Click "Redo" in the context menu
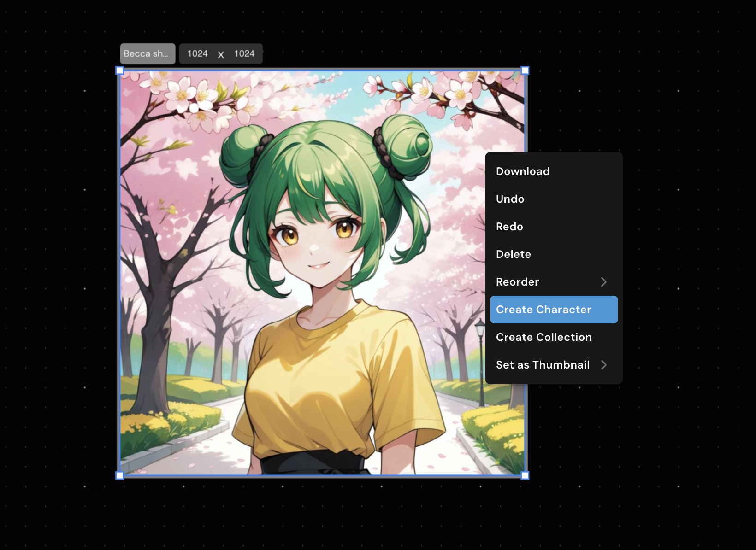This screenshot has width=756, height=550. point(509,226)
